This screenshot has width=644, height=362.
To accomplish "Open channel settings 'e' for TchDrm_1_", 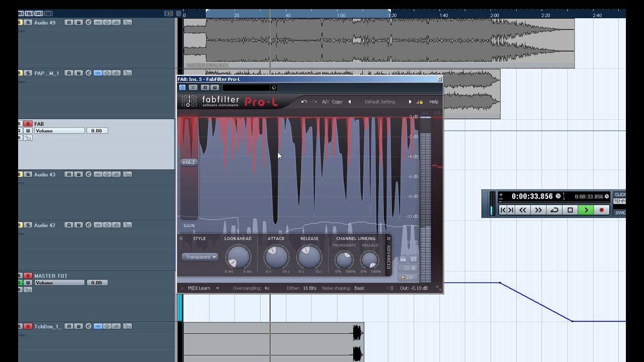I will point(89,326).
